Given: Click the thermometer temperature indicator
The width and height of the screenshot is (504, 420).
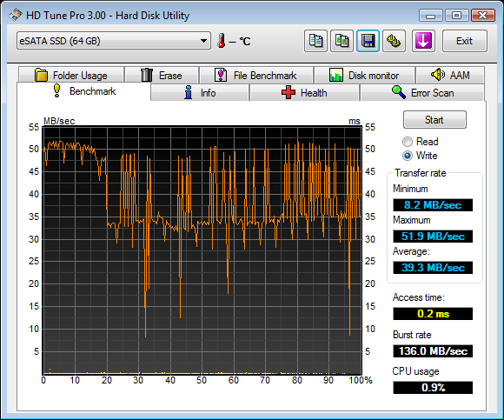Looking at the screenshot, I should 221,41.
